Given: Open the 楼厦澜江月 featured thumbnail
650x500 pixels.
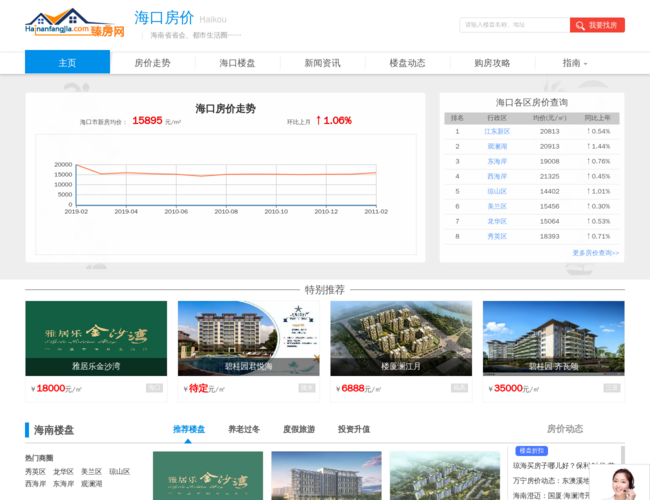Looking at the screenshot, I should [401, 338].
